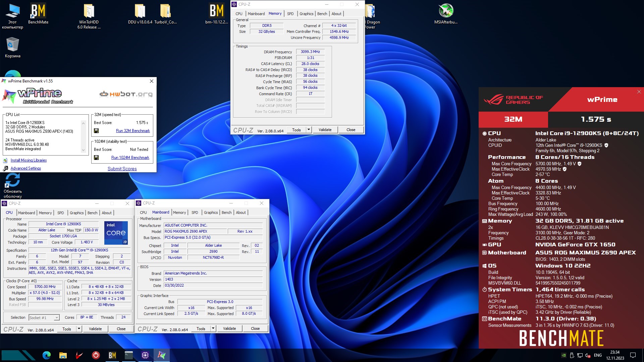Image resolution: width=644 pixels, height=362 pixels.
Task: Close the wPrime Benchmark window
Action: [152, 81]
